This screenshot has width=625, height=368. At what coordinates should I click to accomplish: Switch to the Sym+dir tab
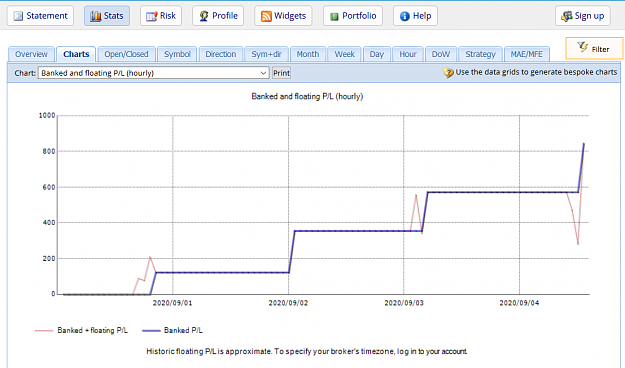267,54
